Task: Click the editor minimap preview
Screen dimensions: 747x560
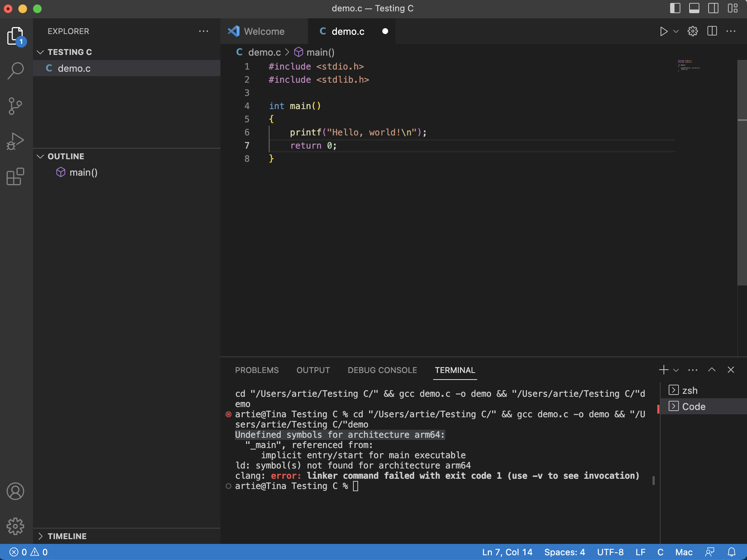Action: click(688, 66)
